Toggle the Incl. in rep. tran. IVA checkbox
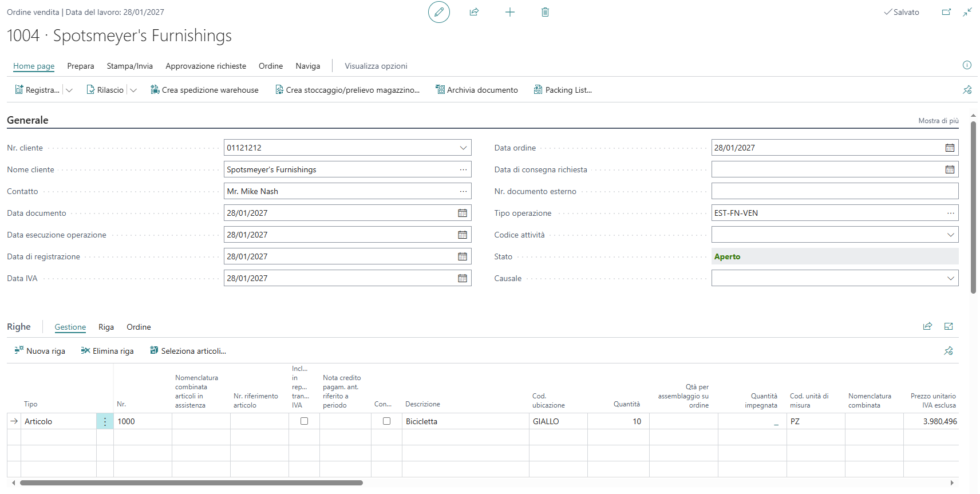 tap(304, 421)
